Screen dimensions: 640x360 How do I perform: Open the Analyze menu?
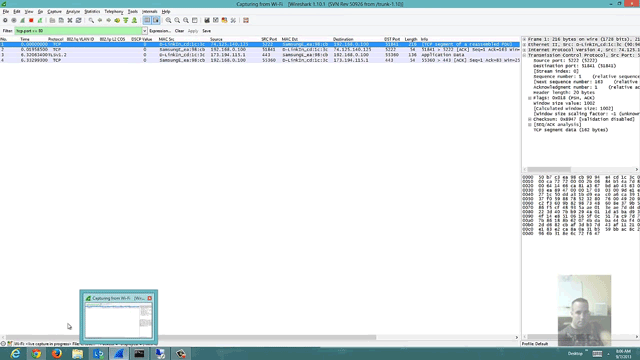[x=73, y=11]
